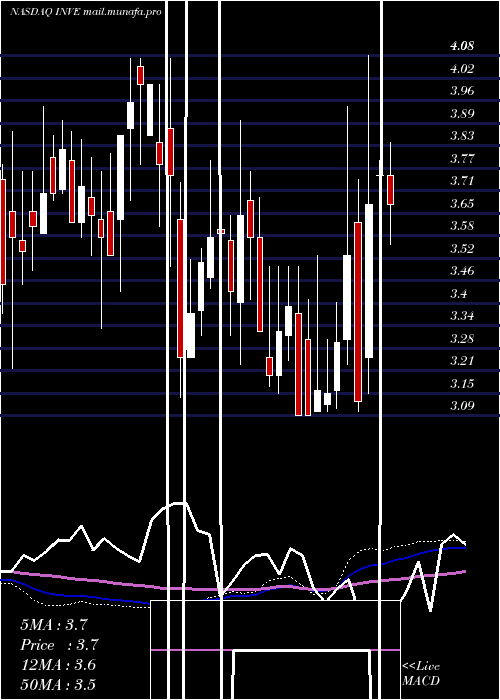Click the 3.52 price axis label
This screenshot has height=700, width=500.
[x=462, y=248]
